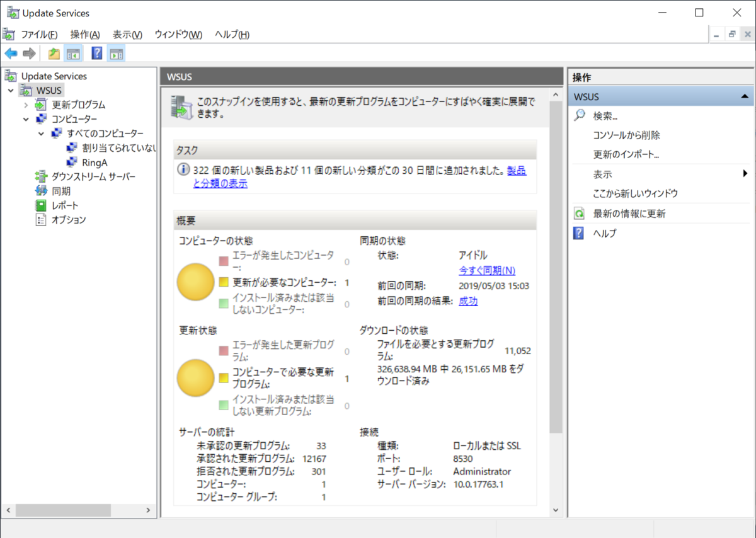Click the center pane vertical scrollbar
Screen dimensions: 756x538
point(555,266)
